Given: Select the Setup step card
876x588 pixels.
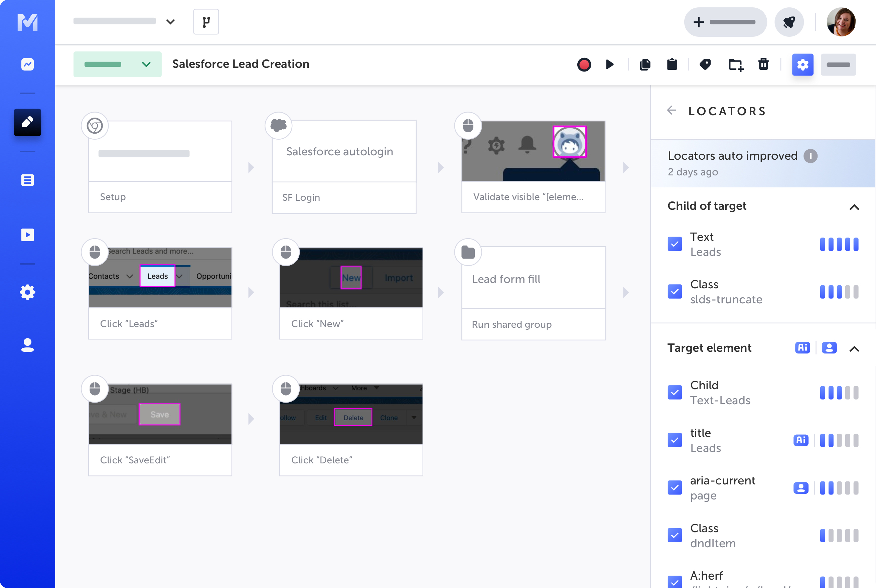Looking at the screenshot, I should pyautogui.click(x=160, y=167).
